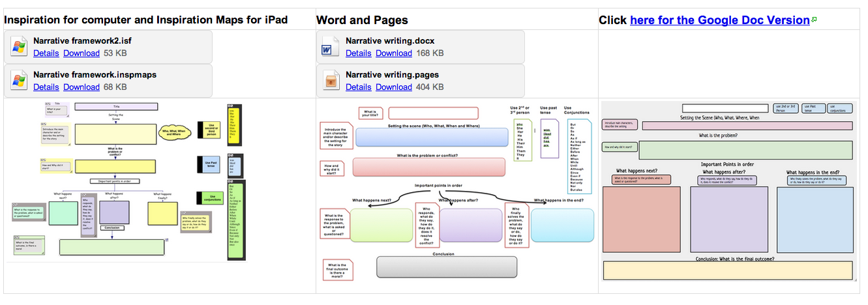This screenshot has height=305, width=868.
Task: Open the Google Doc narrative template thumbnail
Action: coord(728,191)
